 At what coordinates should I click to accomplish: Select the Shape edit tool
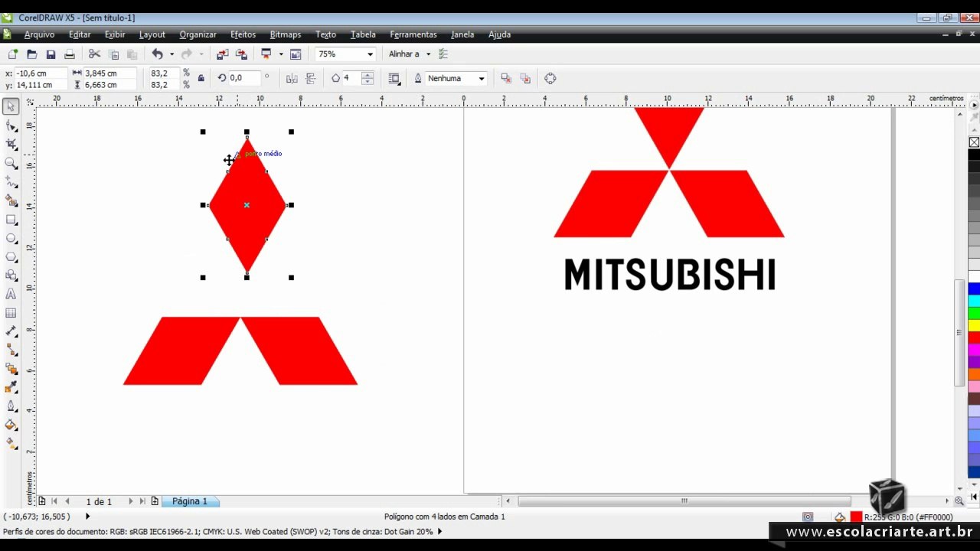pos(11,126)
